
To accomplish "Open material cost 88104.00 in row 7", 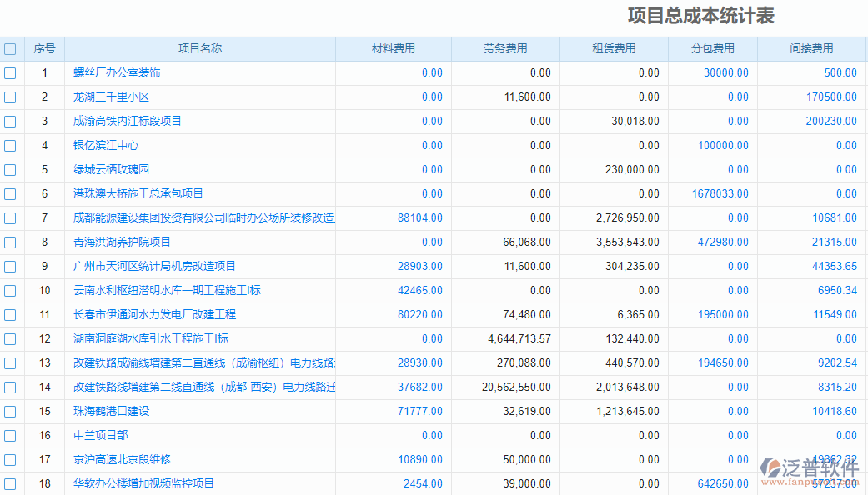I will [x=420, y=218].
